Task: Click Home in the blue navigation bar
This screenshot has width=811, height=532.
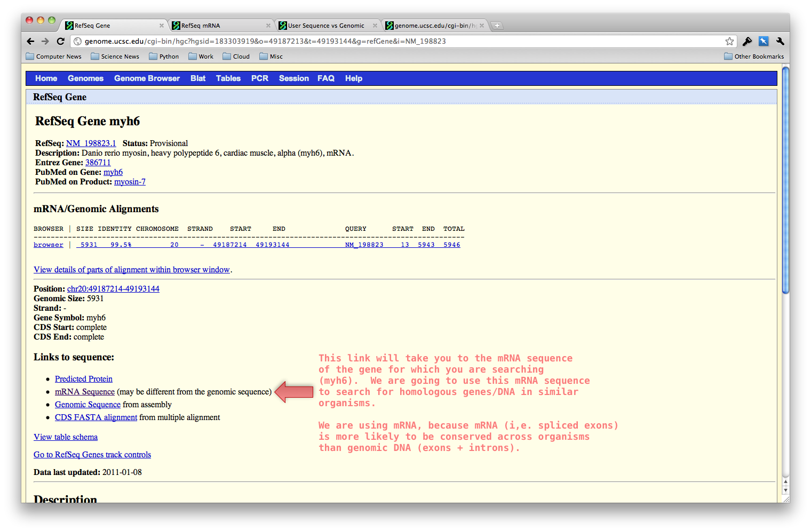Action: 46,78
